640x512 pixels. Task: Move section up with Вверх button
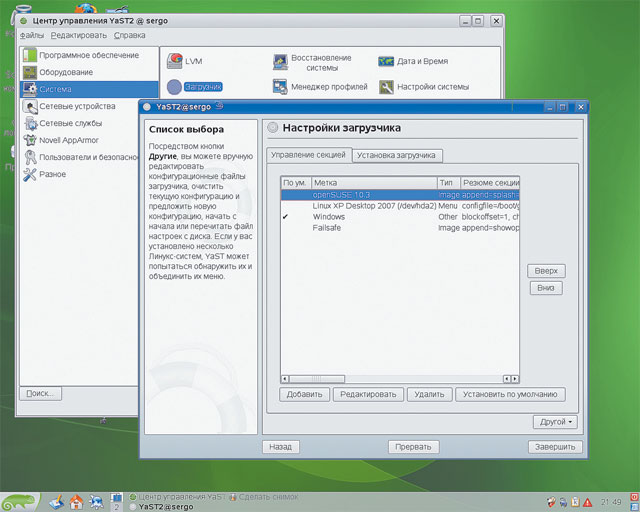pos(546,271)
